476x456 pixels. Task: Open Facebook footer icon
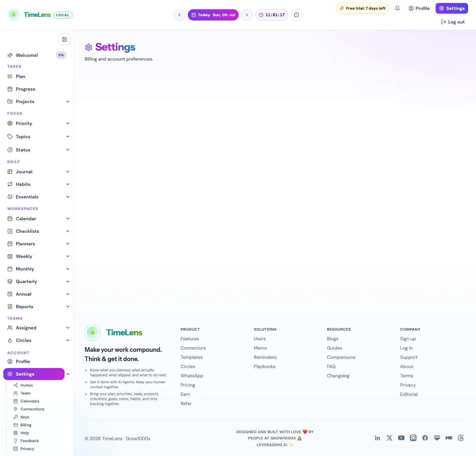[425, 438]
